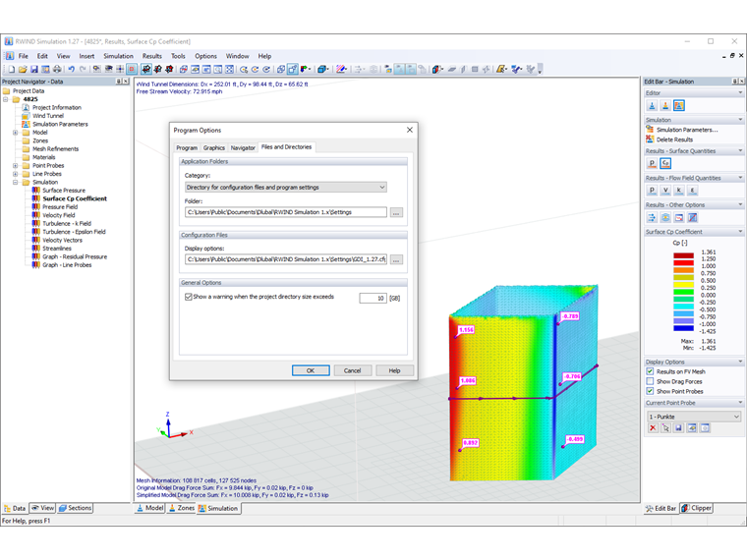Browse for Display options file button

point(396,259)
